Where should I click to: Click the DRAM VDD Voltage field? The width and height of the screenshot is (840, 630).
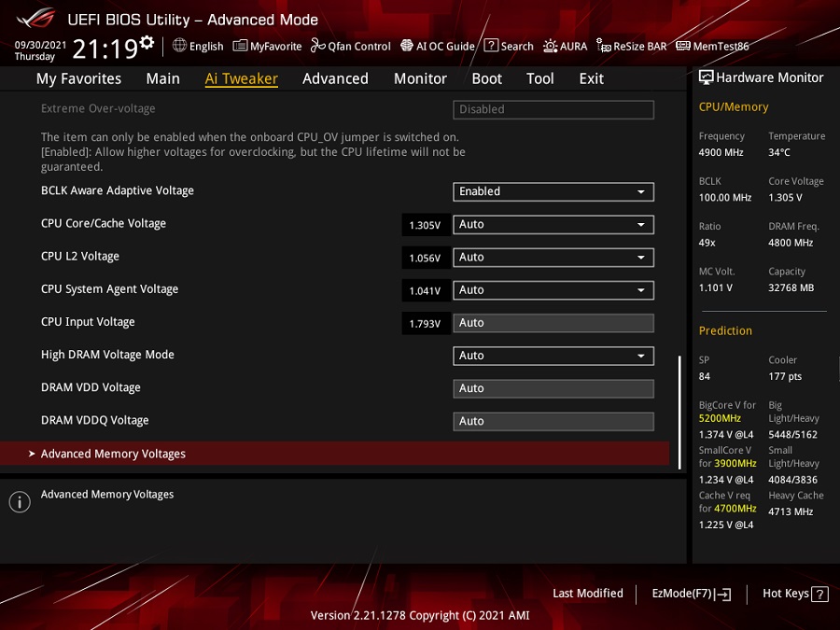(553, 388)
